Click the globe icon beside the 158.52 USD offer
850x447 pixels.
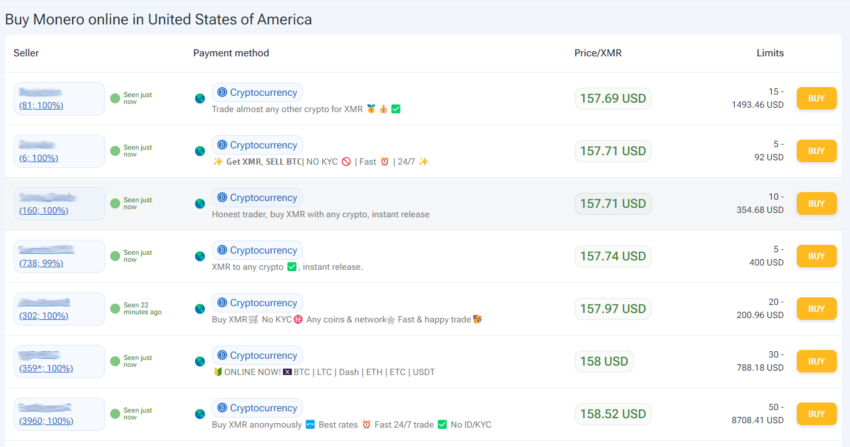tap(200, 414)
